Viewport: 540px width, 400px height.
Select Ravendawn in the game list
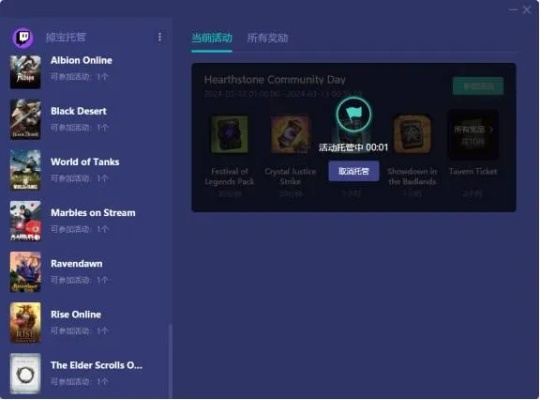(x=86, y=272)
